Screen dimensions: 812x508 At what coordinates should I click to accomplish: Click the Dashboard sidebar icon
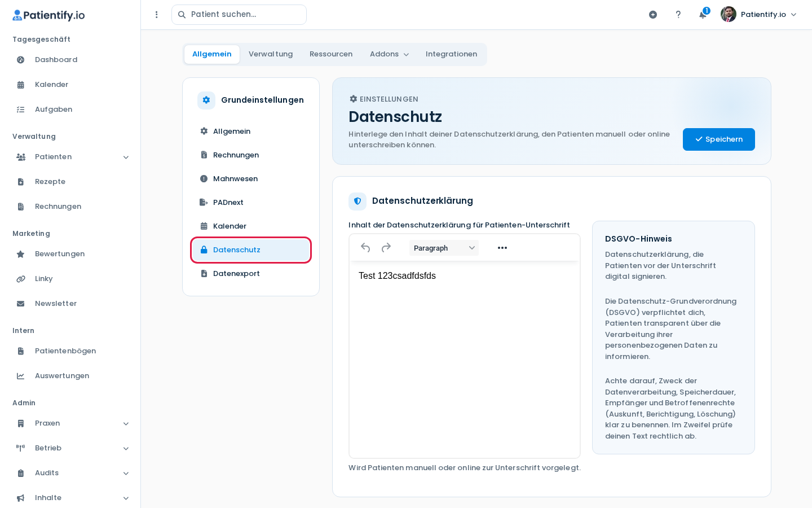coord(21,60)
